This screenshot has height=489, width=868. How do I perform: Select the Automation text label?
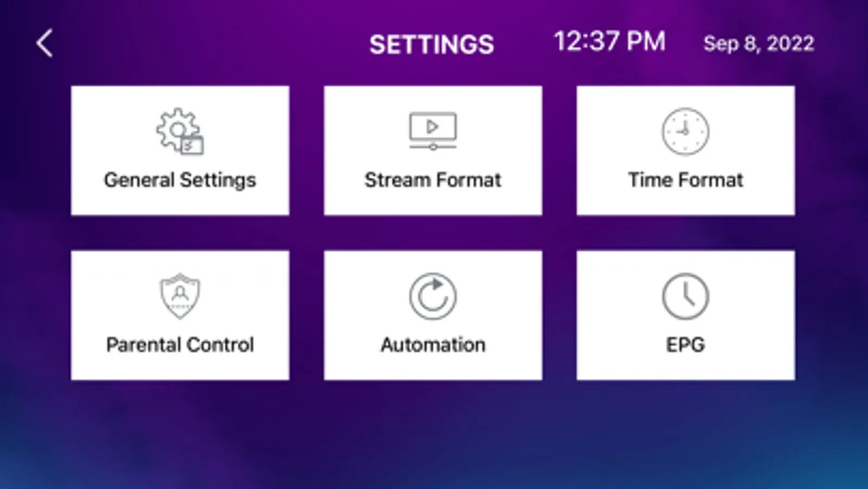click(433, 344)
